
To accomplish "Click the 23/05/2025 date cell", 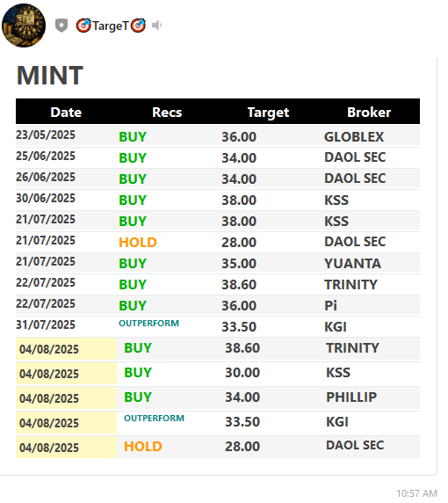I will pos(46,135).
